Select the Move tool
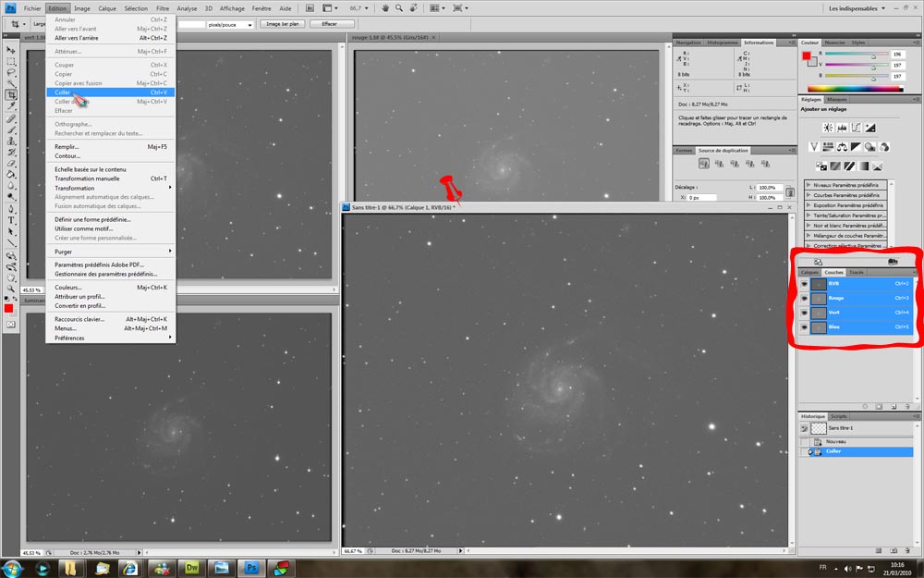924x578 pixels. (x=11, y=49)
